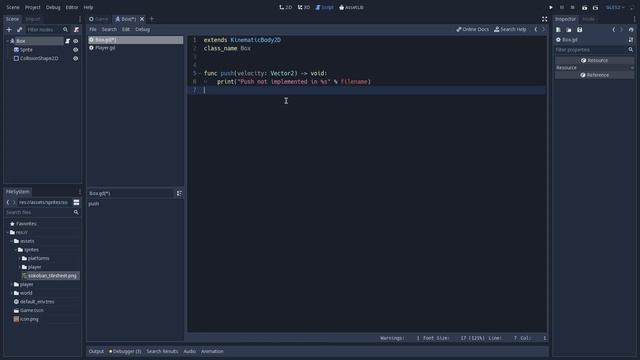The height and width of the screenshot is (360, 640).
Task: Go forward in FileSystem path history
Action: 14,202
